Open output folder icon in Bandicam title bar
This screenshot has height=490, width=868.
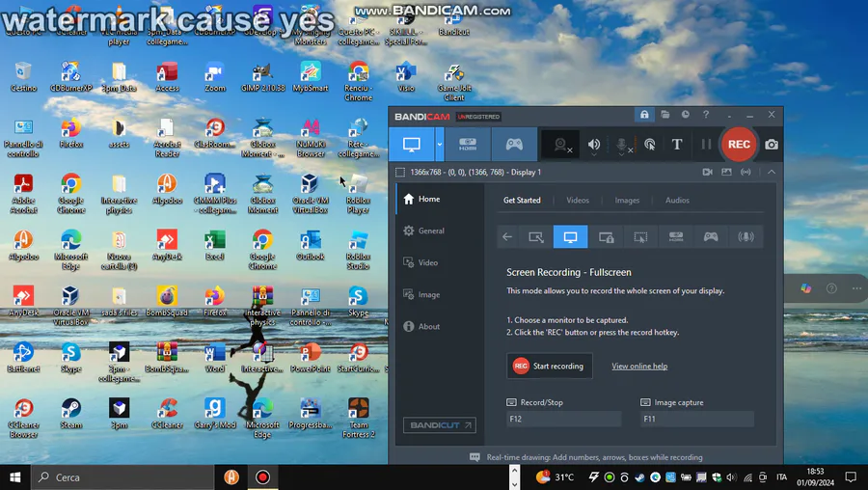pos(665,115)
